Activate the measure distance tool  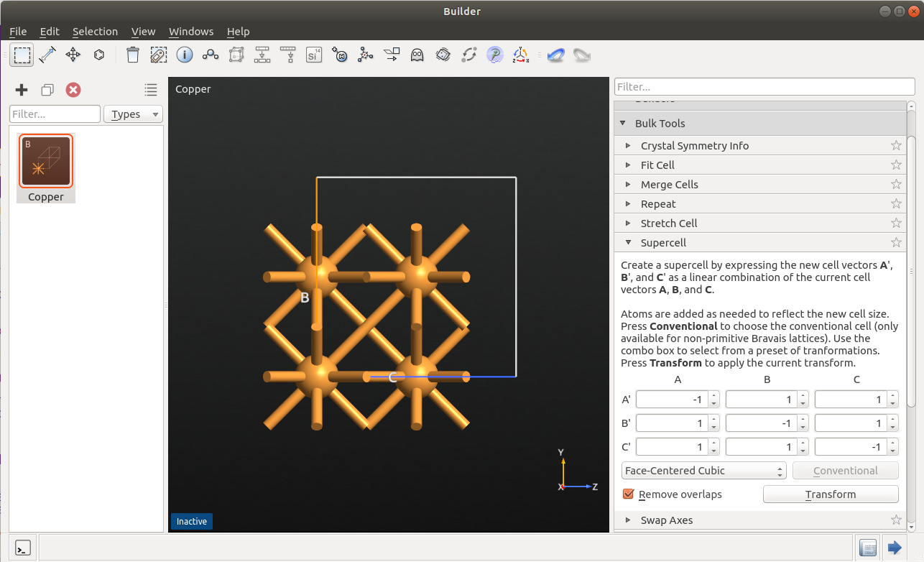coord(47,55)
